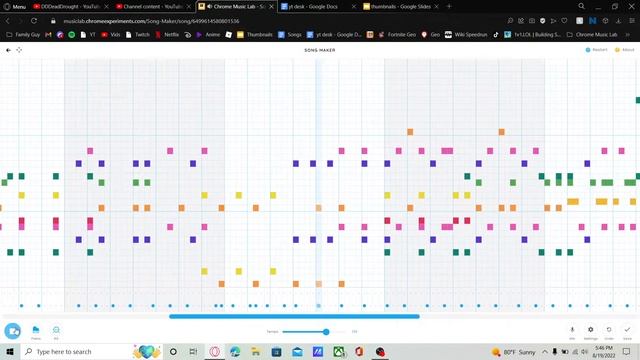Open the About link at top right

tap(624, 50)
